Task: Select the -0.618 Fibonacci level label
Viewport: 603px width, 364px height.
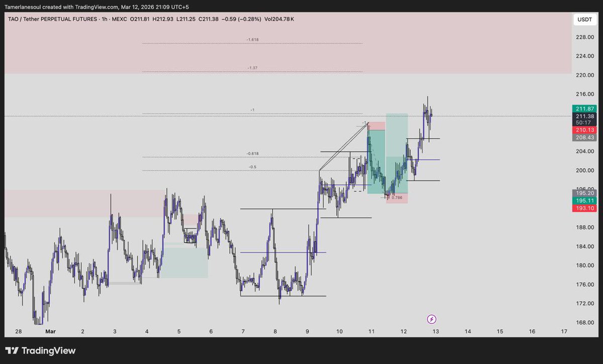Action: [x=253, y=154]
